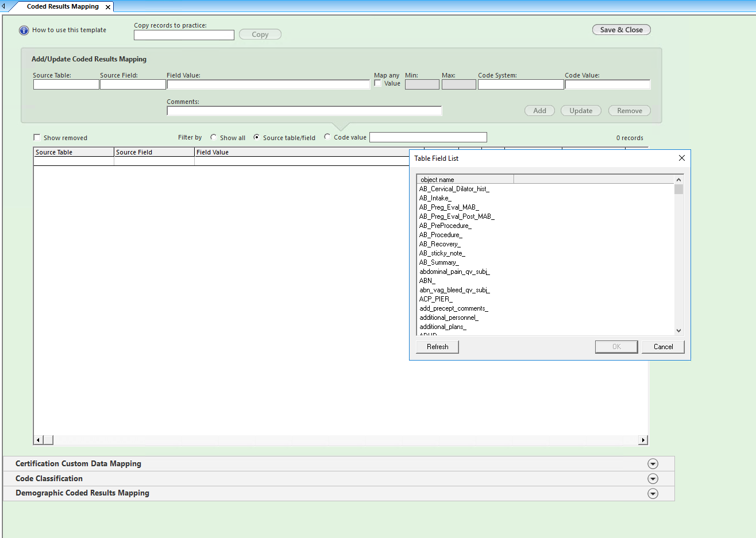Select AB_Intake_ in the list

point(435,198)
